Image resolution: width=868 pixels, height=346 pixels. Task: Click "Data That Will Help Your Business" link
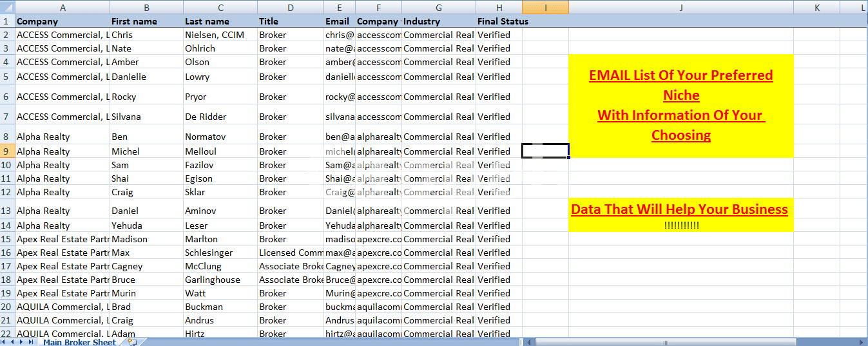click(679, 209)
